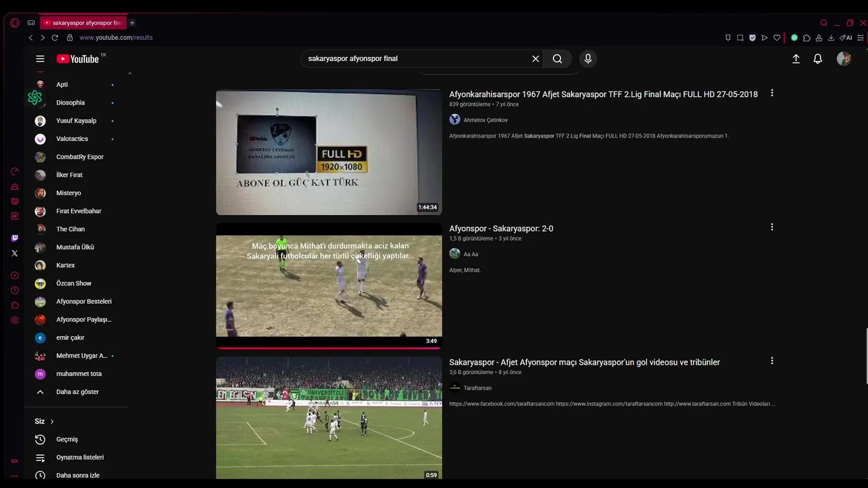Clear the search query with X icon
The height and width of the screenshot is (488, 868).
536,59
